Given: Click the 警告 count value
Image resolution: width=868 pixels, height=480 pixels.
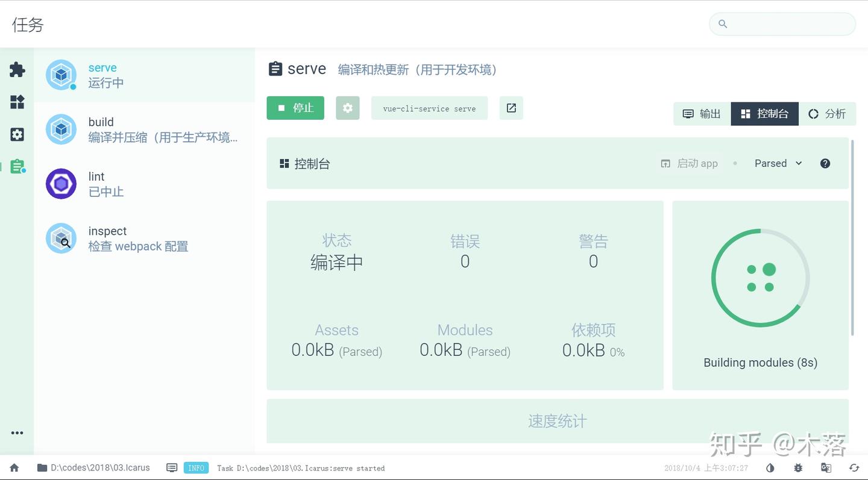Looking at the screenshot, I should click(593, 261).
